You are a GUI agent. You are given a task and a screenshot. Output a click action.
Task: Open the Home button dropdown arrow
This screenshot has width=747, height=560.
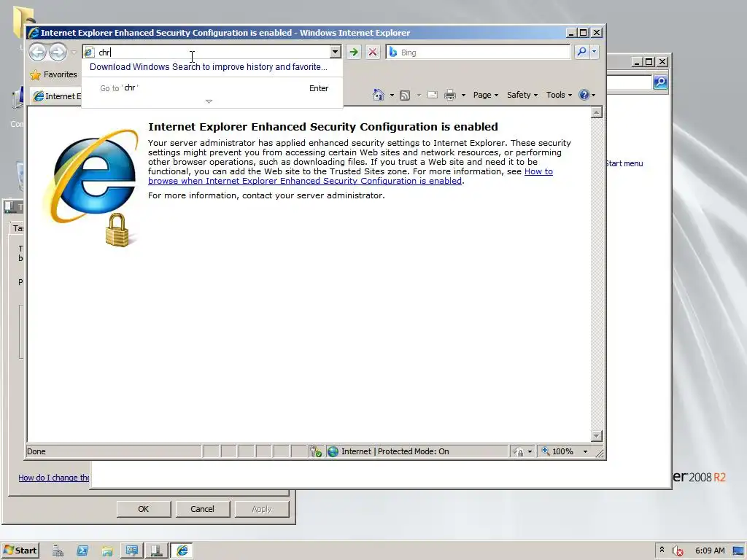(x=392, y=96)
